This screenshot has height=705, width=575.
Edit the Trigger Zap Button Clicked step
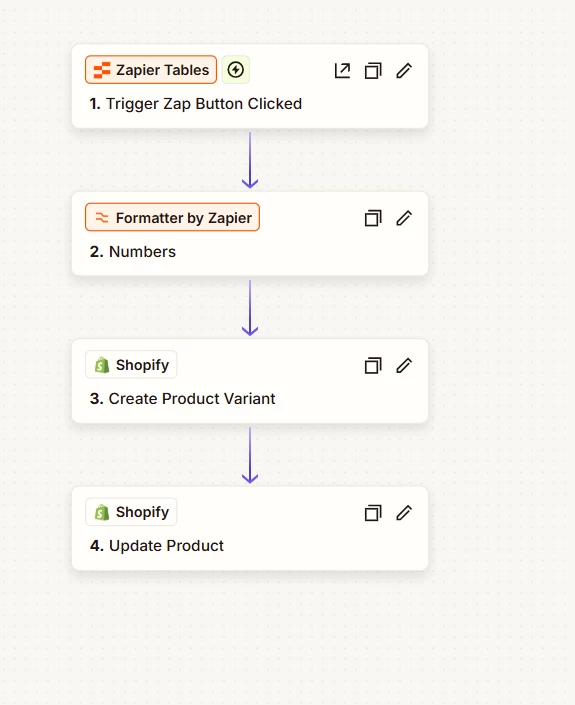(404, 71)
